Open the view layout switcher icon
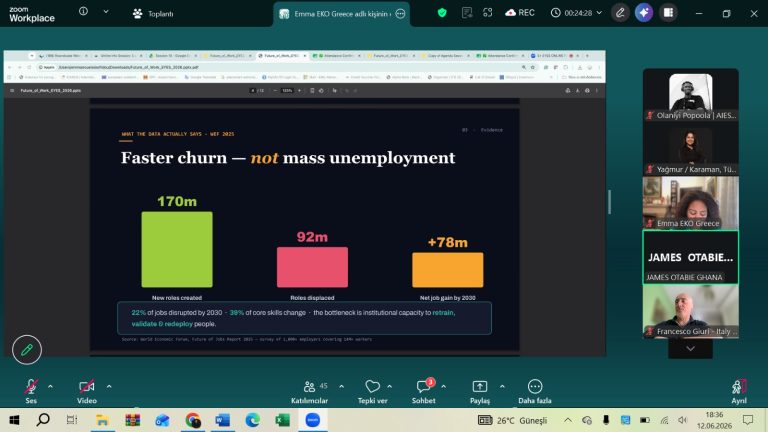The width and height of the screenshot is (768, 432). click(x=668, y=13)
